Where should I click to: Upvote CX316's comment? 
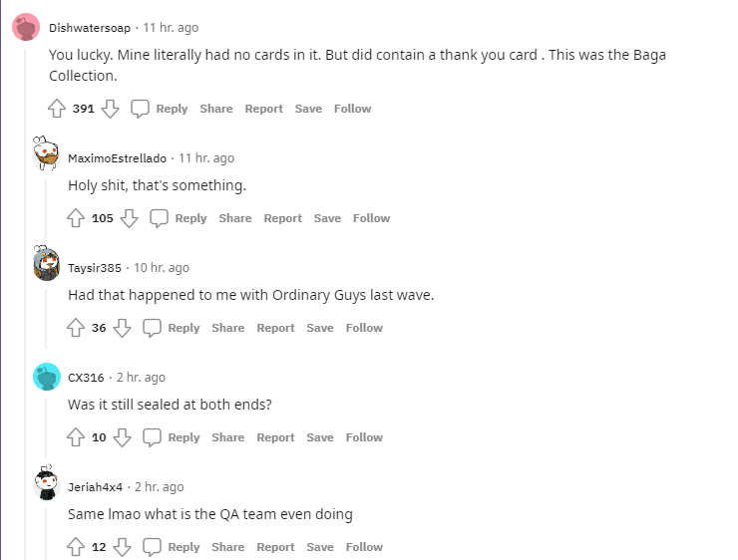(x=76, y=437)
